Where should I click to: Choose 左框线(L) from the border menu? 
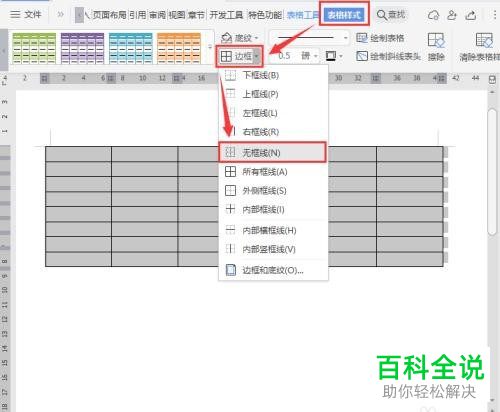[x=273, y=113]
